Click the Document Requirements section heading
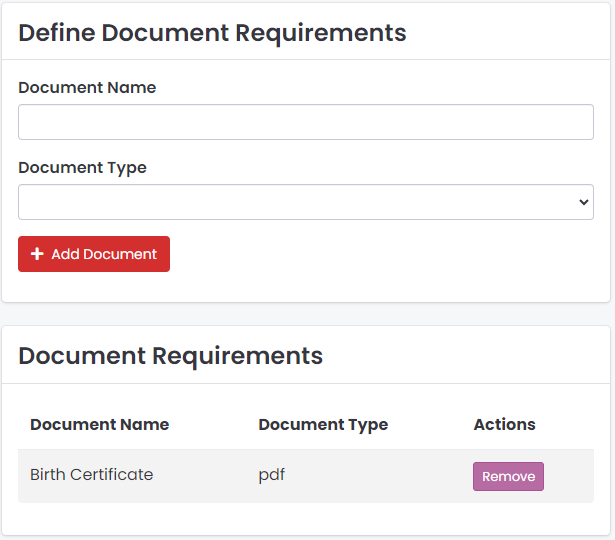615x540 pixels. [x=171, y=356]
